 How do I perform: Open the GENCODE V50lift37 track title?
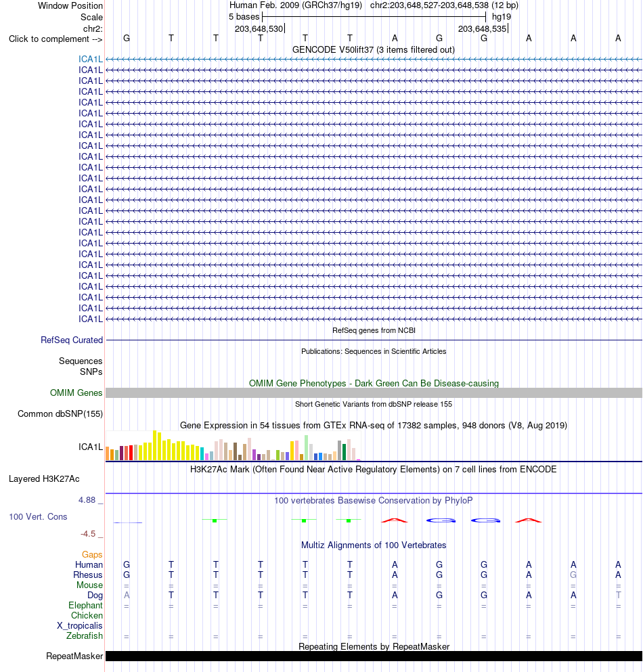point(374,49)
